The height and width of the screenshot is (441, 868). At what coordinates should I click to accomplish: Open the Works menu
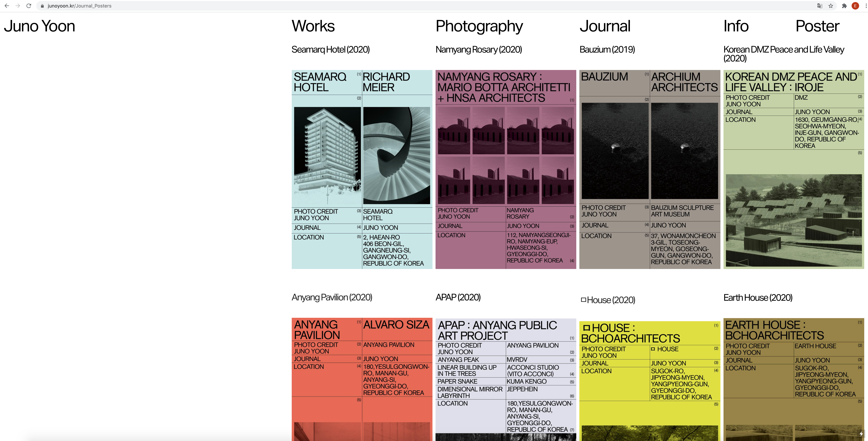[313, 26]
